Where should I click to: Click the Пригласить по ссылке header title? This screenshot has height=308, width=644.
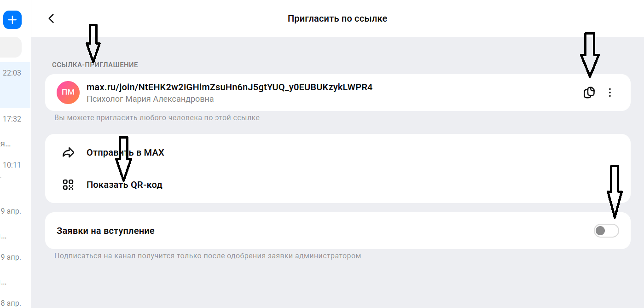337,18
